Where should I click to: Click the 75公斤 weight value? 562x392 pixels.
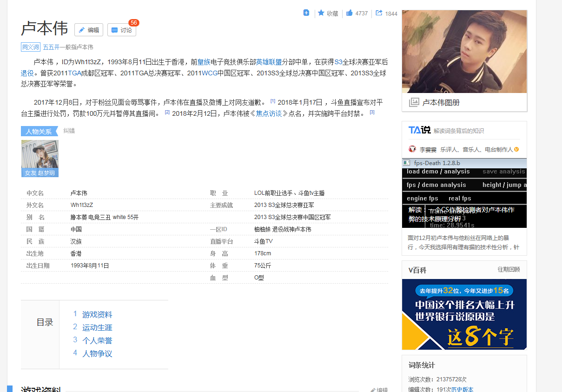point(263,266)
